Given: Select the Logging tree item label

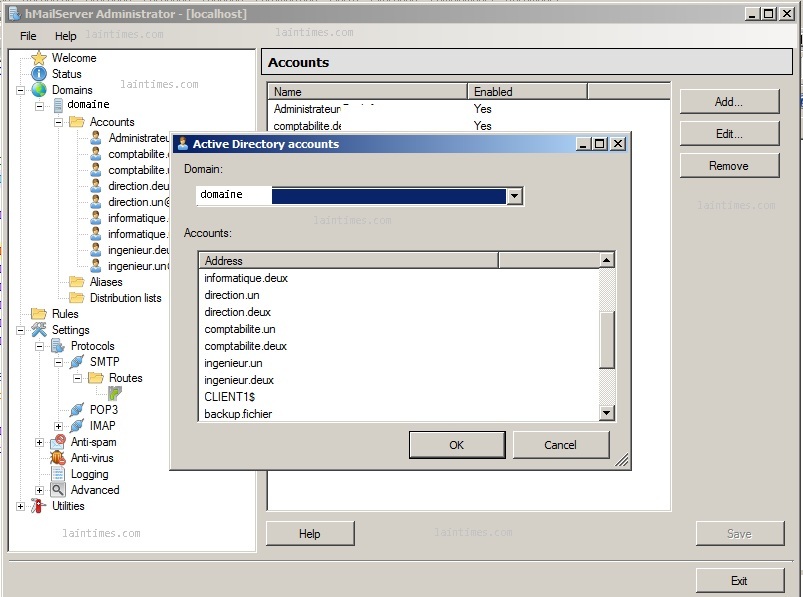Looking at the screenshot, I should coord(90,474).
